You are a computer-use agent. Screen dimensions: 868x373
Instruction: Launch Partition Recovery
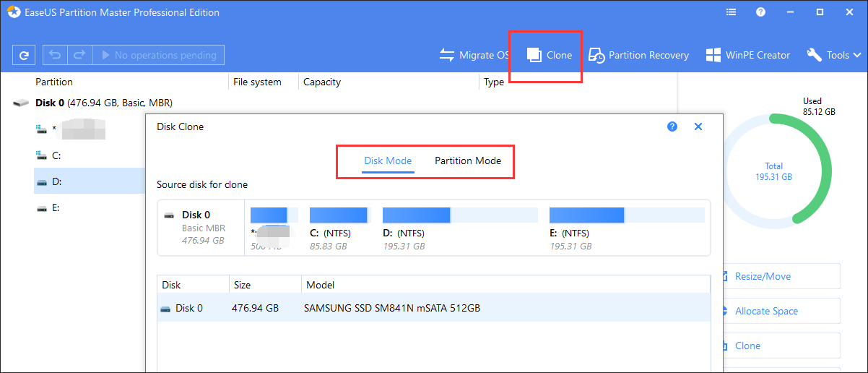(639, 55)
